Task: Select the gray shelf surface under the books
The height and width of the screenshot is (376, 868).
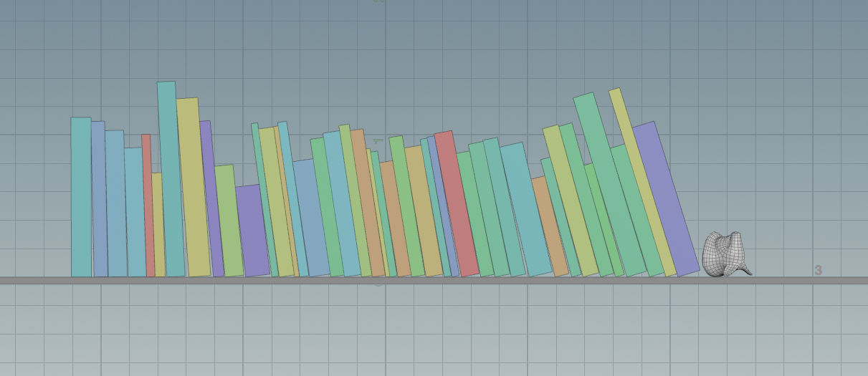Action: [x=430, y=281]
